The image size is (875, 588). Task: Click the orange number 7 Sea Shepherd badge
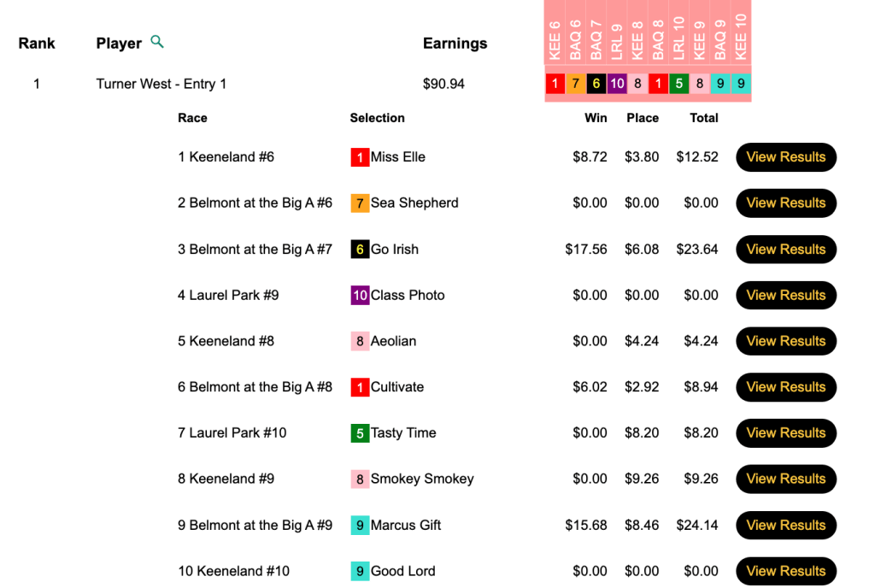click(x=360, y=203)
